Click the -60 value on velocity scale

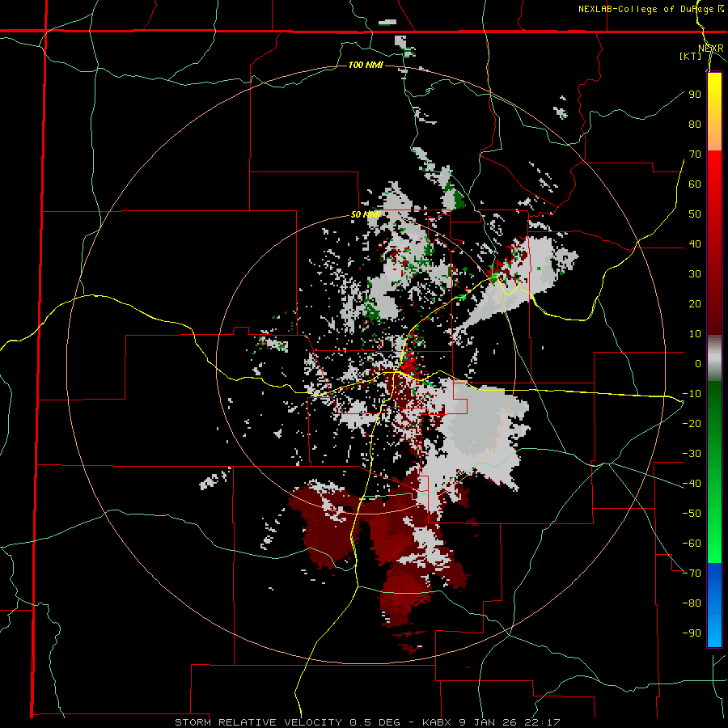pos(692,544)
